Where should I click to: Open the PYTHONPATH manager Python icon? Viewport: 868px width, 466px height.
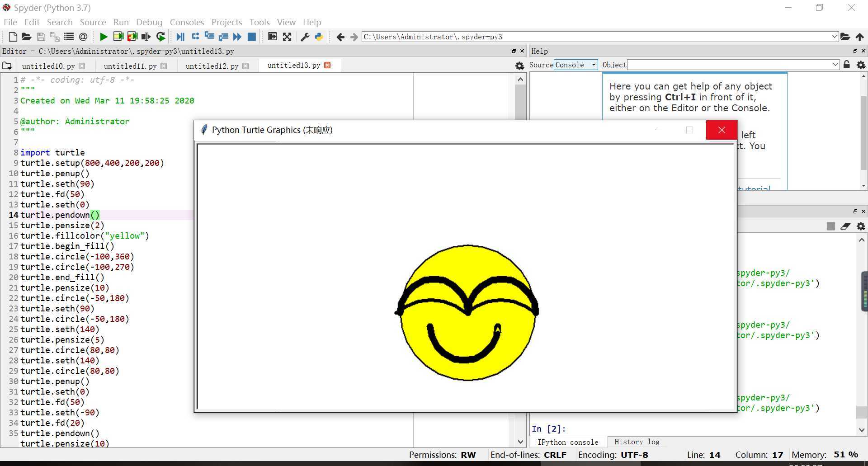click(x=319, y=37)
